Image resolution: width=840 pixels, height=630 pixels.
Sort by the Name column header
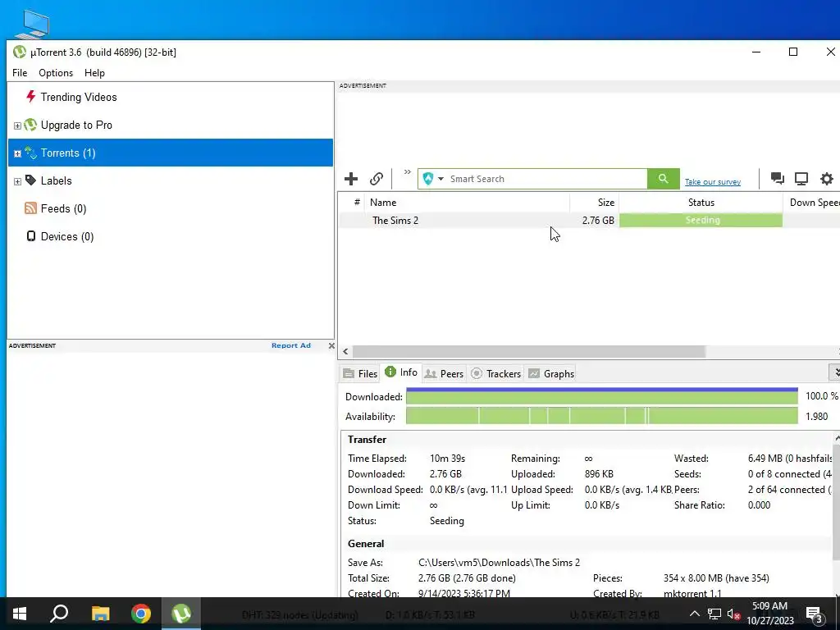(467, 203)
